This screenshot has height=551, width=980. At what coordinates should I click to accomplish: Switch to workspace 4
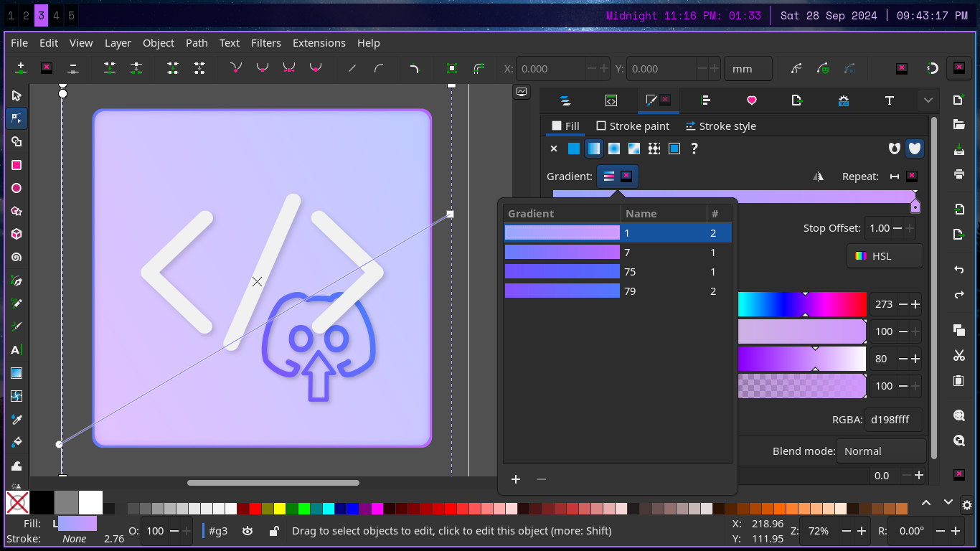57,15
